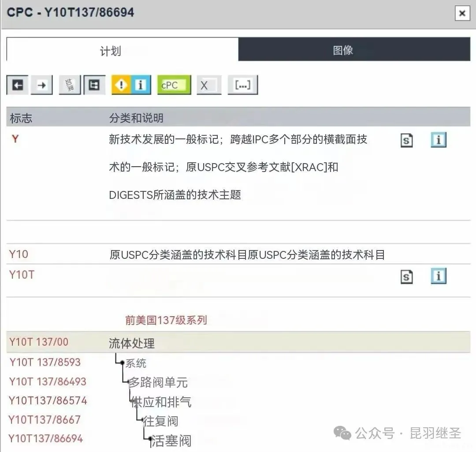Click the X toolbar button

coord(209,85)
